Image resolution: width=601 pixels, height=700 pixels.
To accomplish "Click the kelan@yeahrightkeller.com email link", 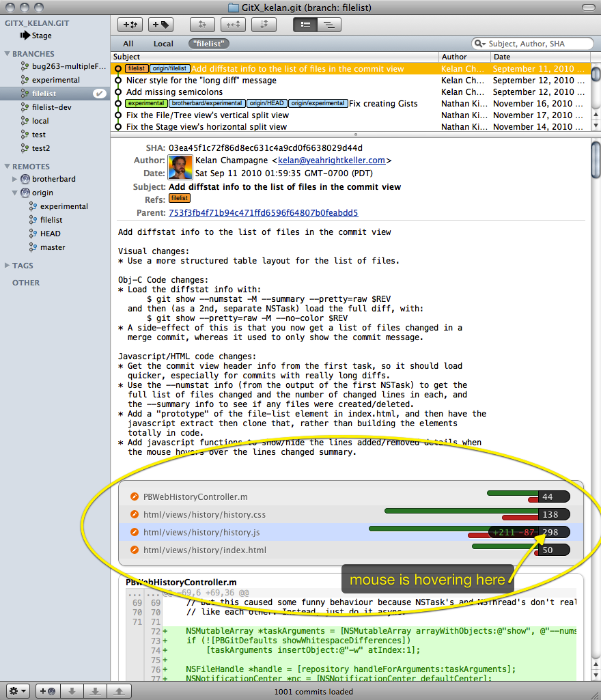I will (x=332, y=160).
